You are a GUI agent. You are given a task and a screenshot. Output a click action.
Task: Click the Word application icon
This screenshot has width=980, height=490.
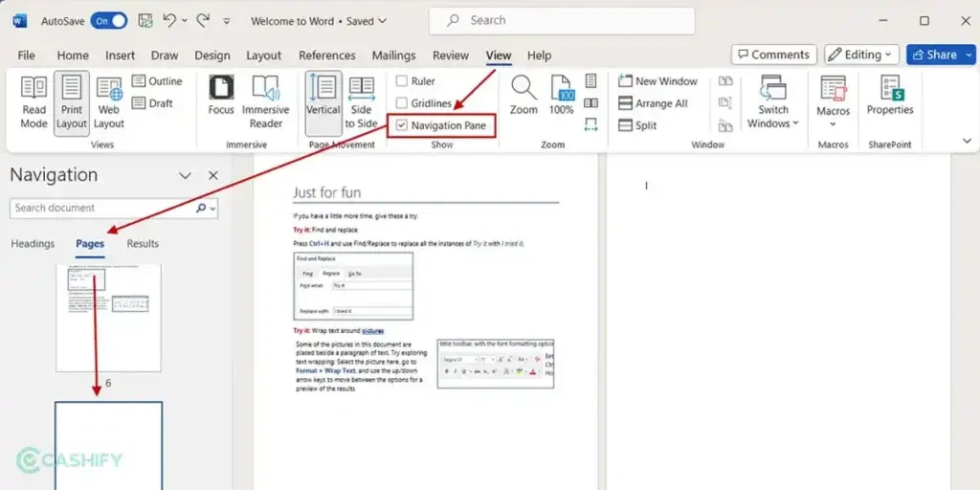point(20,21)
